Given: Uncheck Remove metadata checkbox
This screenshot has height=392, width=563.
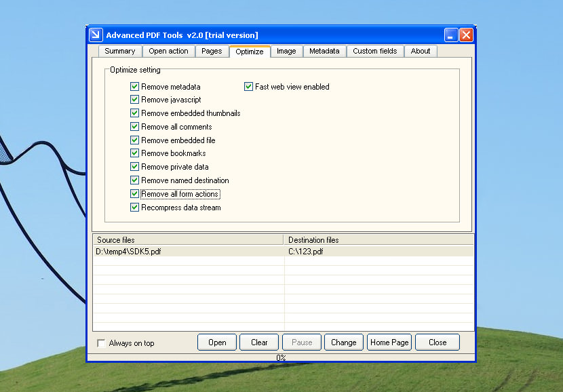Looking at the screenshot, I should [x=135, y=87].
